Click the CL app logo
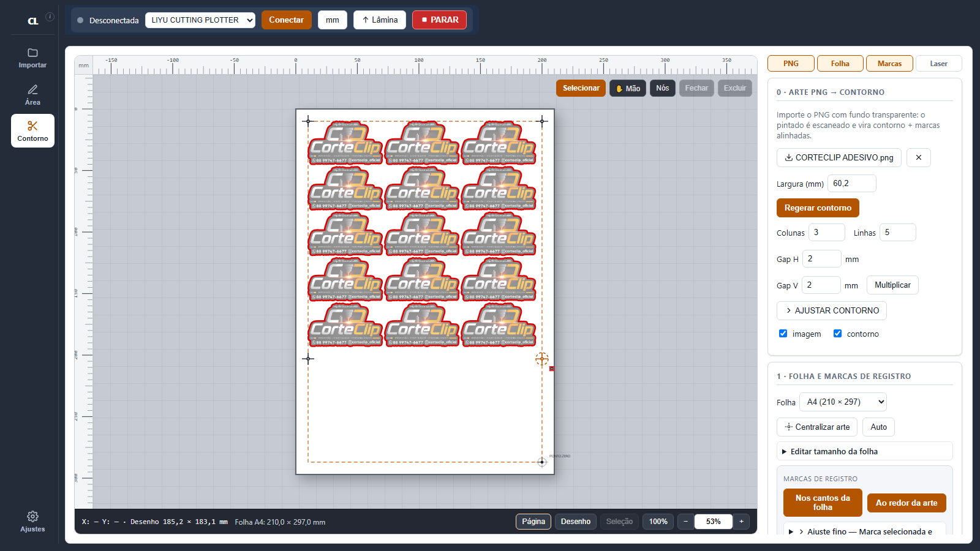 (33, 21)
